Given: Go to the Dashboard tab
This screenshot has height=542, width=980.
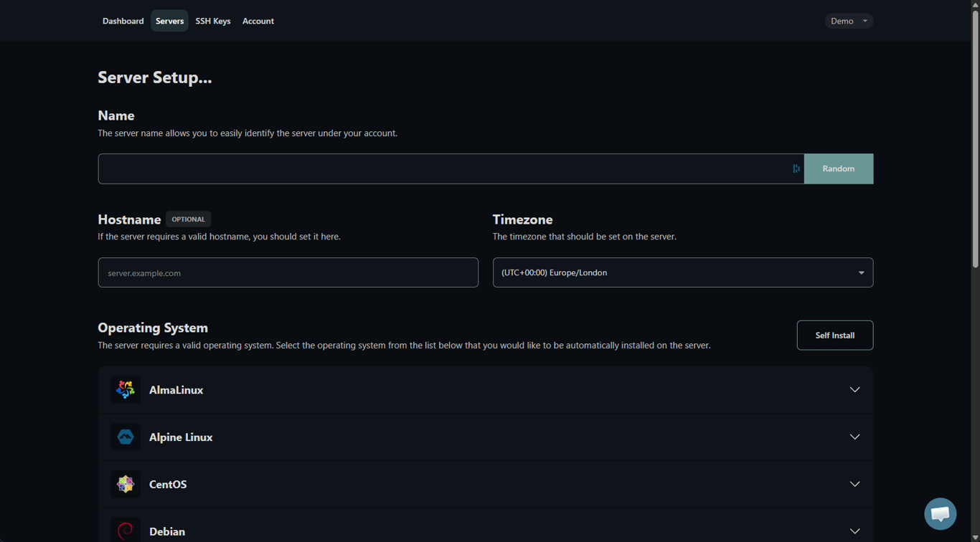Looking at the screenshot, I should point(123,22).
